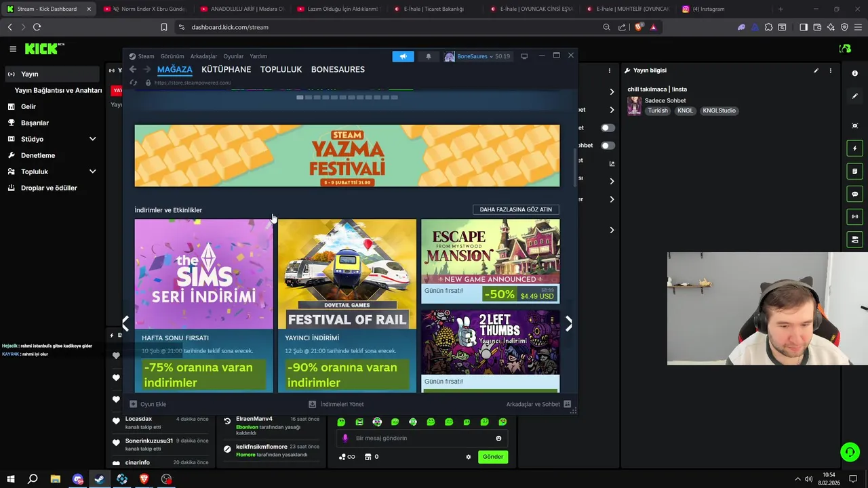
Task: Open emoji picker in Kick chat box
Action: click(498, 439)
